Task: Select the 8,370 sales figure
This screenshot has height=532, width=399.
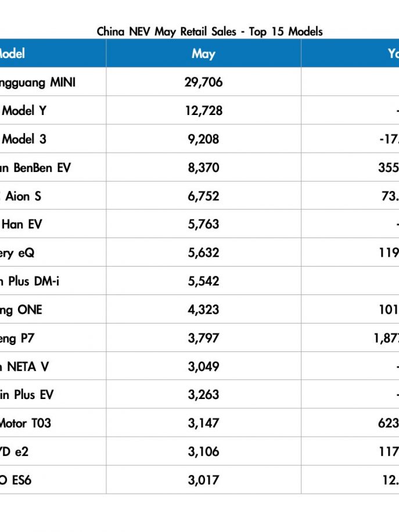Action: click(x=204, y=168)
